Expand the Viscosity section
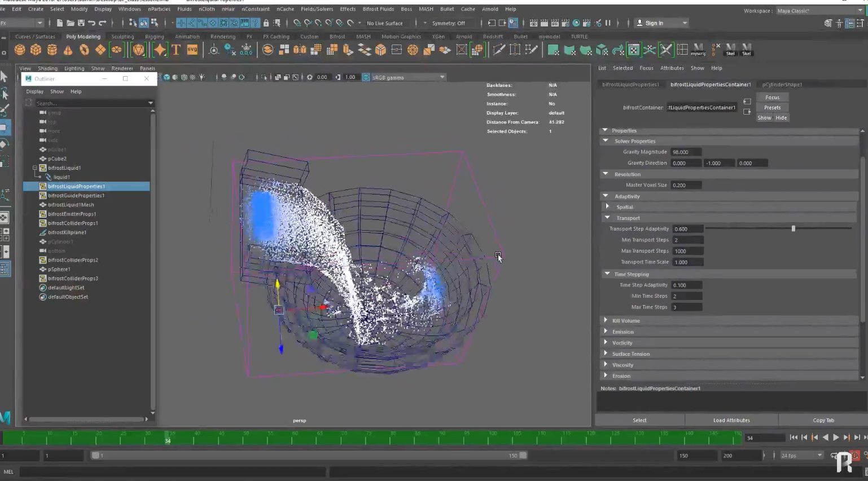This screenshot has height=481, width=868. (x=606, y=365)
